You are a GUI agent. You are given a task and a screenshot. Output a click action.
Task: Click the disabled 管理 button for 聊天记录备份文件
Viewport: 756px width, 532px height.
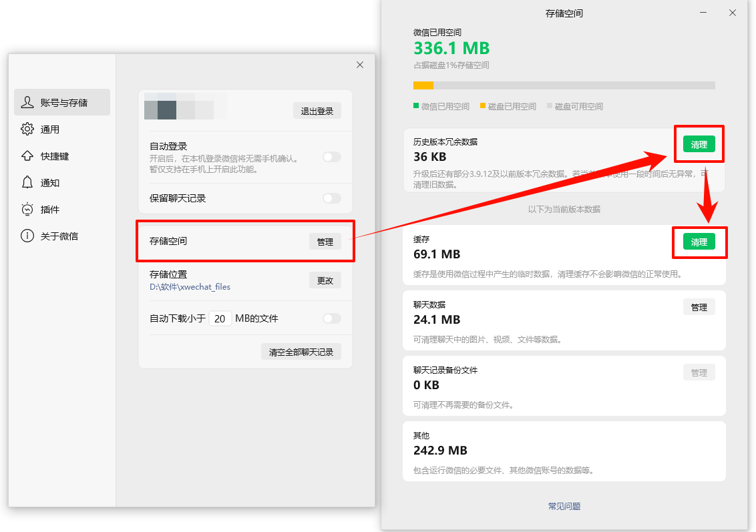699,372
